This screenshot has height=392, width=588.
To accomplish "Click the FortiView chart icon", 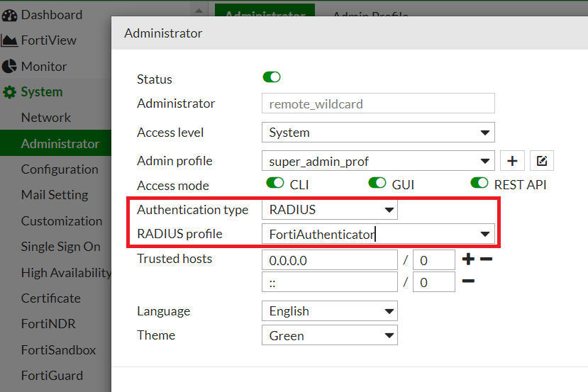I will (x=9, y=40).
